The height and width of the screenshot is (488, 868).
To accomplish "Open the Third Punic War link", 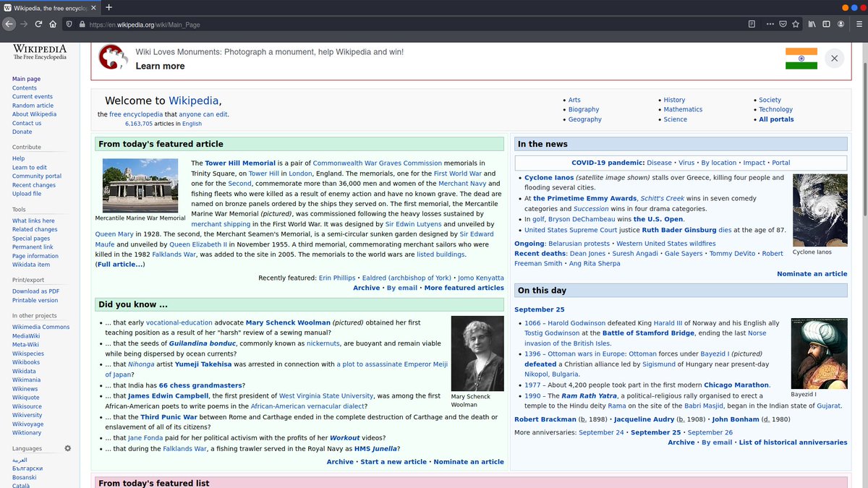I will point(169,417).
